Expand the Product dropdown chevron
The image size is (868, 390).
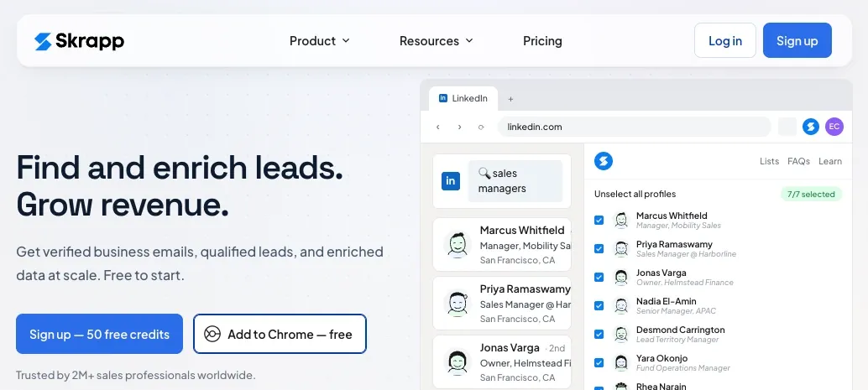point(346,41)
